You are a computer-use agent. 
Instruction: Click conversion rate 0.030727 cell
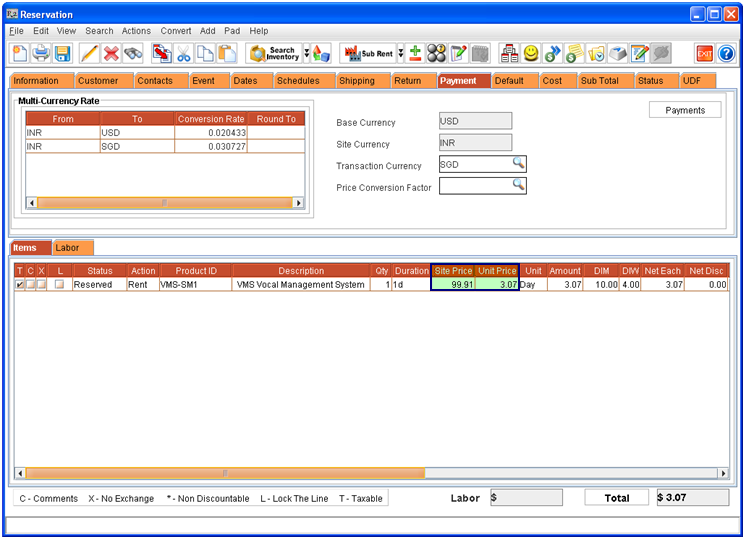click(x=211, y=147)
